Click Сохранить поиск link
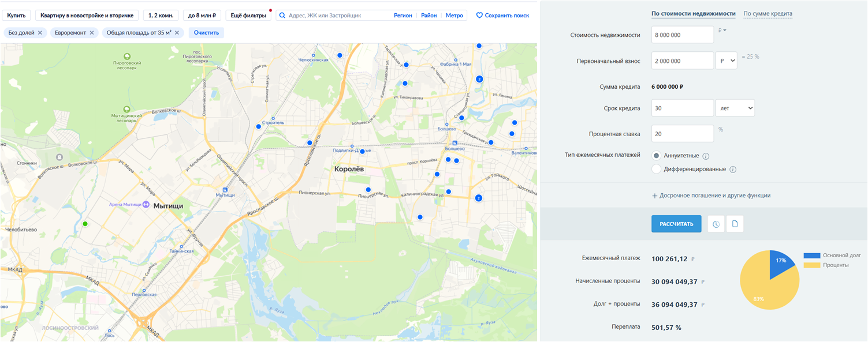 507,16
